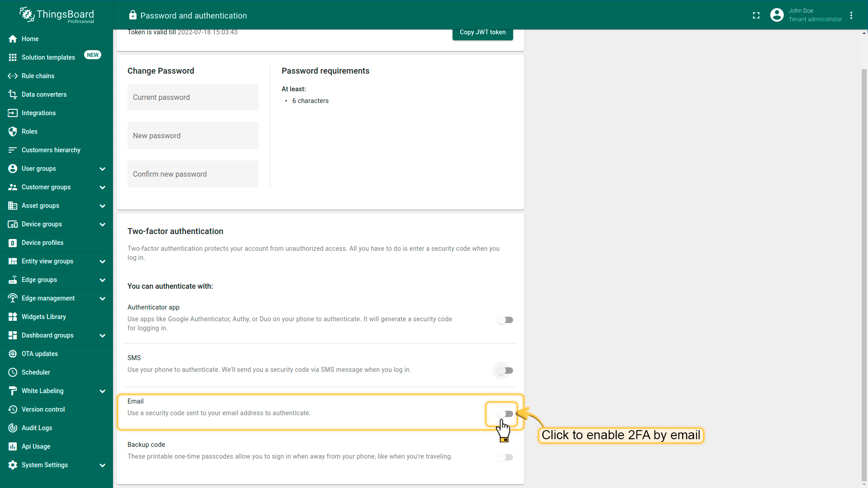Click the Dashboard groups icon

(13, 335)
